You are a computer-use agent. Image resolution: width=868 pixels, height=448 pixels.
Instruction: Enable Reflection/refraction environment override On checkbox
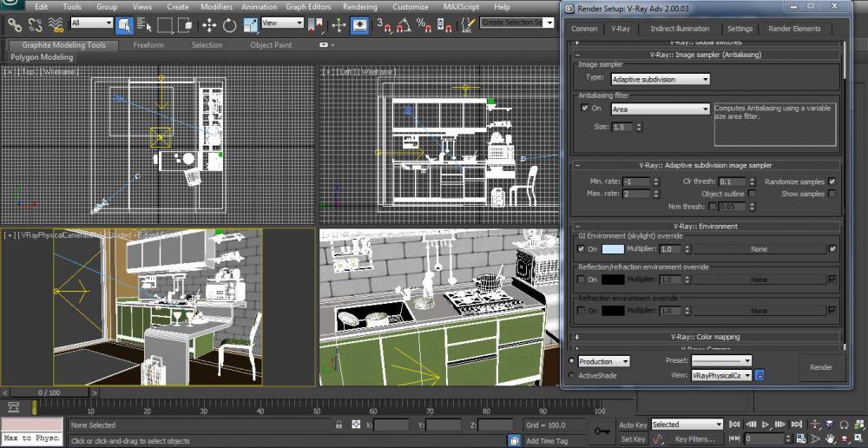tap(581, 280)
